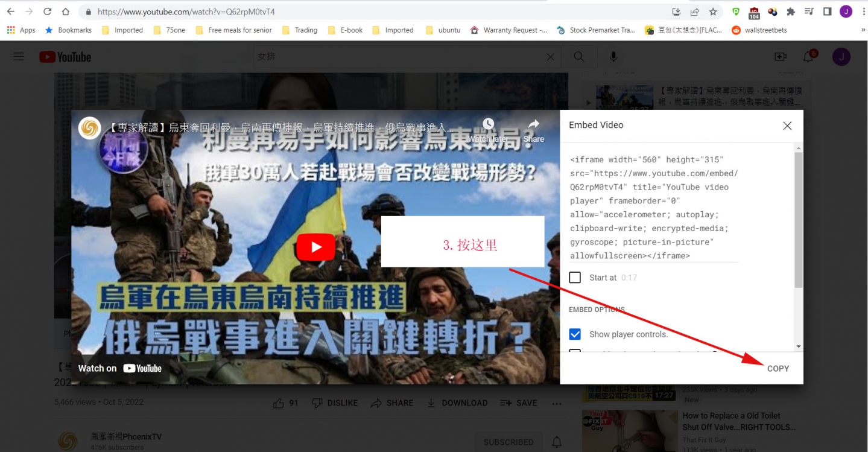Open the 75one bookmark folder

(169, 30)
